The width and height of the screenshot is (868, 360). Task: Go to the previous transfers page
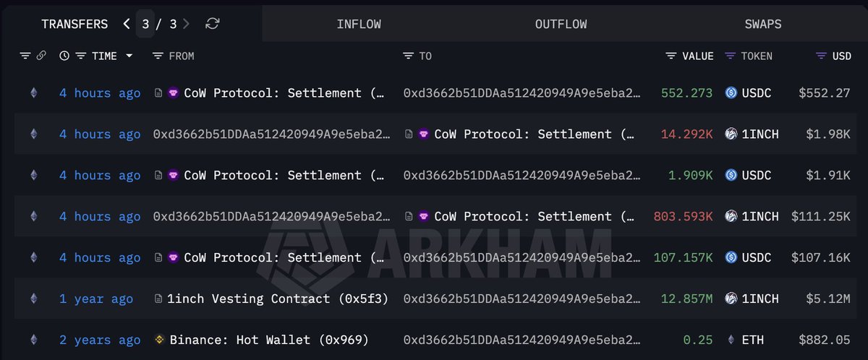click(127, 24)
